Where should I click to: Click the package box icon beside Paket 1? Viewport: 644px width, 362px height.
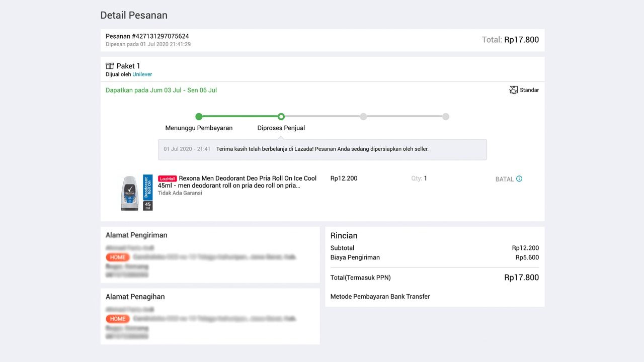tap(110, 66)
